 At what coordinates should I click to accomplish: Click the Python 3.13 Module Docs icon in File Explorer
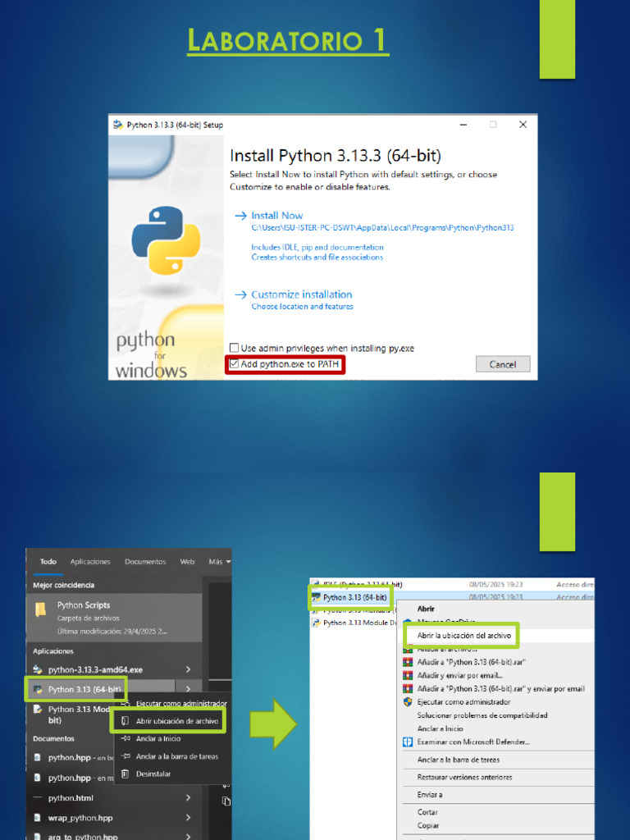(x=316, y=623)
